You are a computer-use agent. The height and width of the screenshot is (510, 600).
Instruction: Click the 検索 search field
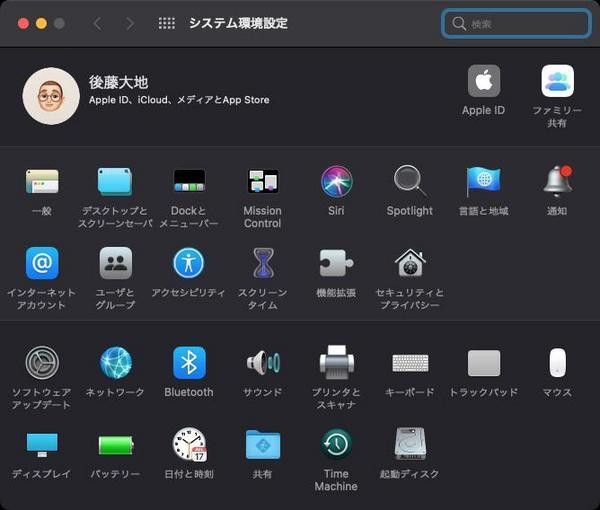[516, 24]
